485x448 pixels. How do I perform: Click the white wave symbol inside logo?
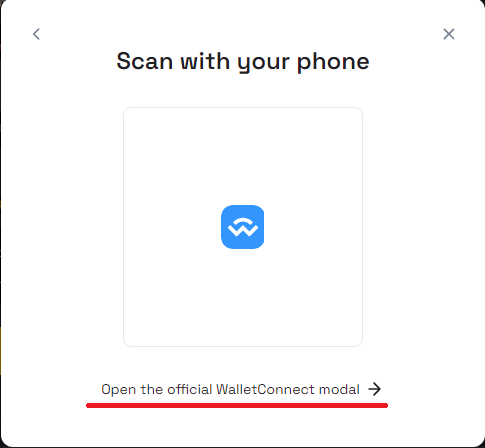(x=243, y=227)
